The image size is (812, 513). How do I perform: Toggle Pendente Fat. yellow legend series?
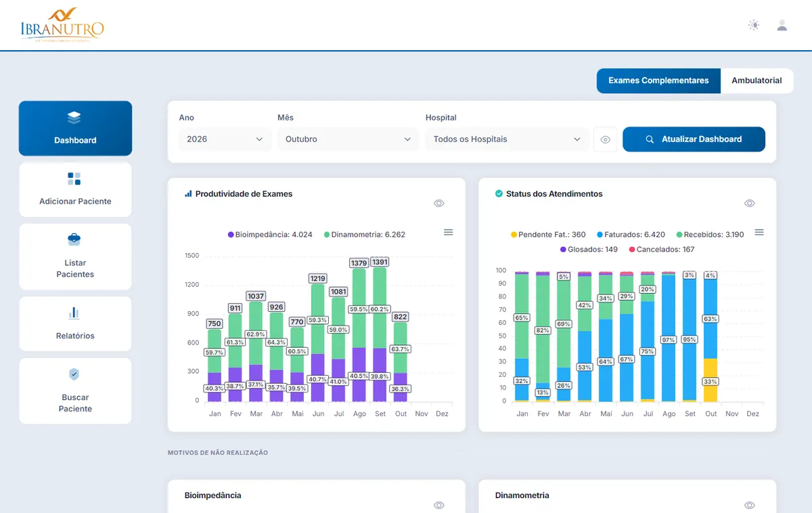[x=548, y=235]
